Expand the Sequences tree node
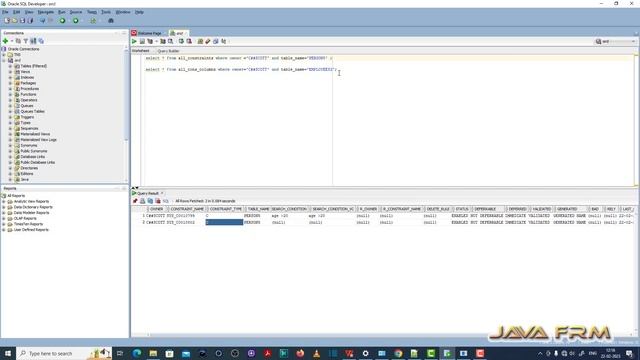Image resolution: width=640 pixels, height=360 pixels. pos(10,129)
